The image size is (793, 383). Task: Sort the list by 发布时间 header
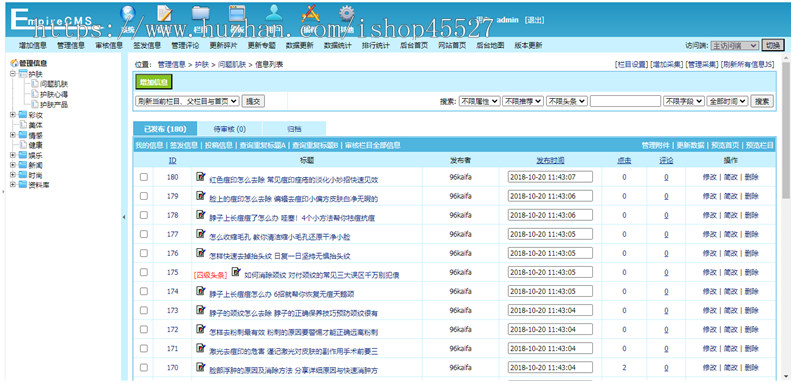click(x=550, y=160)
